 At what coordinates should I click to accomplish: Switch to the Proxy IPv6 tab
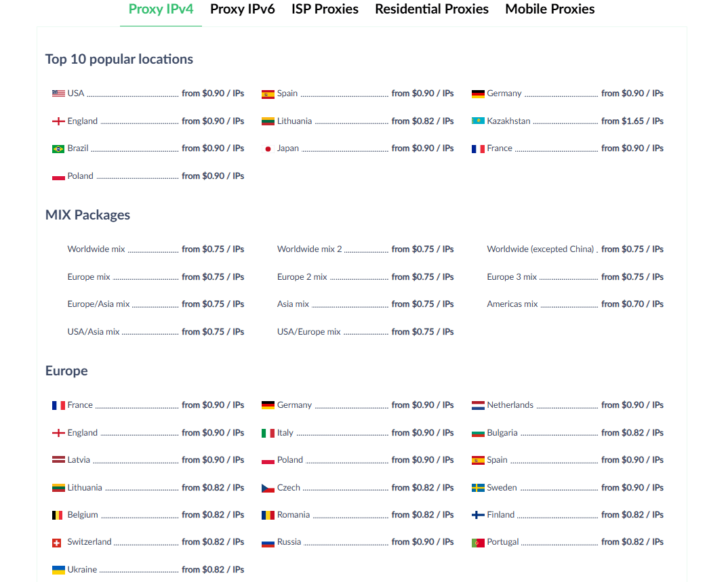(x=242, y=9)
